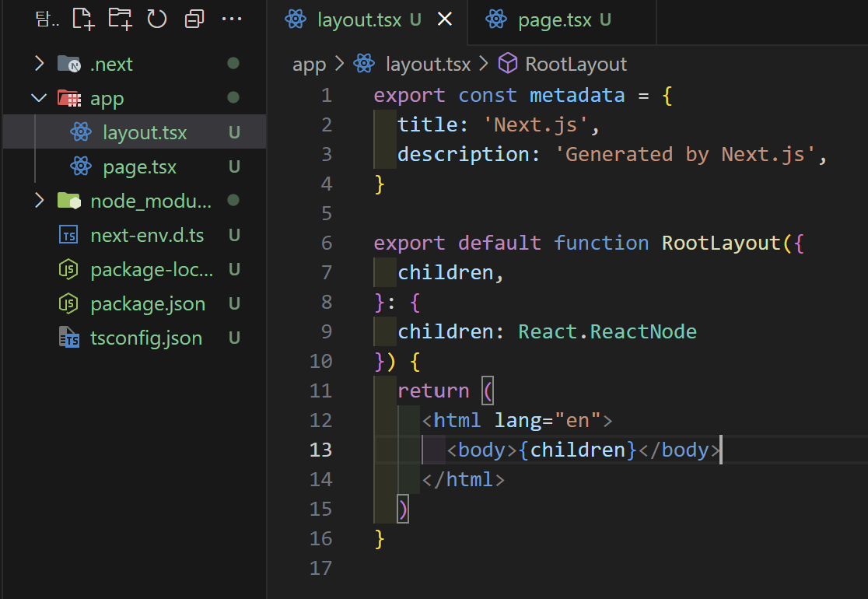The width and height of the screenshot is (868, 599).
Task: Open next-env.d.ts file
Action: [134, 235]
